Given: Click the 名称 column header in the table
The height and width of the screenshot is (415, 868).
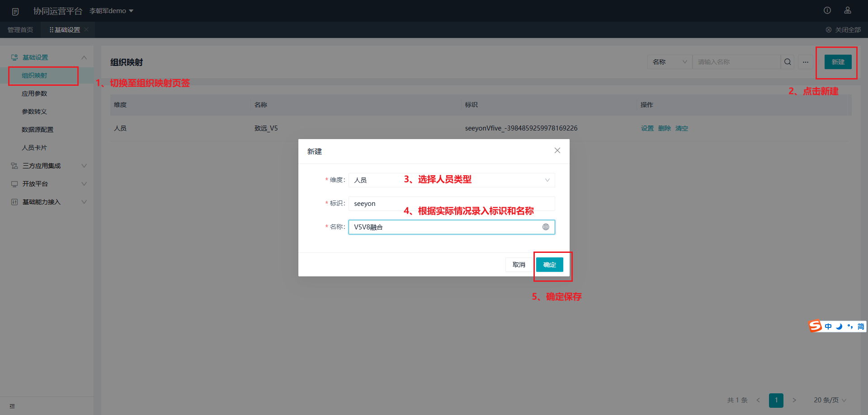Looking at the screenshot, I should (261, 105).
